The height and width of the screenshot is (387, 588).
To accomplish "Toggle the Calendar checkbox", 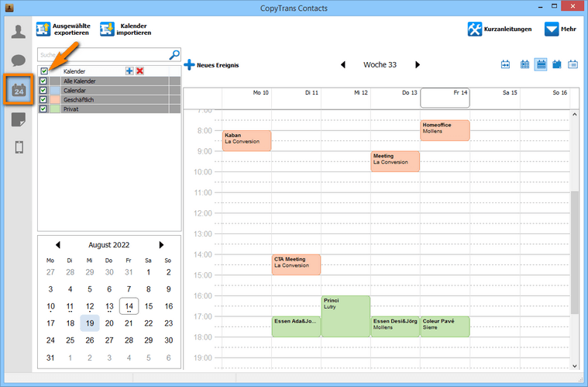I will 43,91.
